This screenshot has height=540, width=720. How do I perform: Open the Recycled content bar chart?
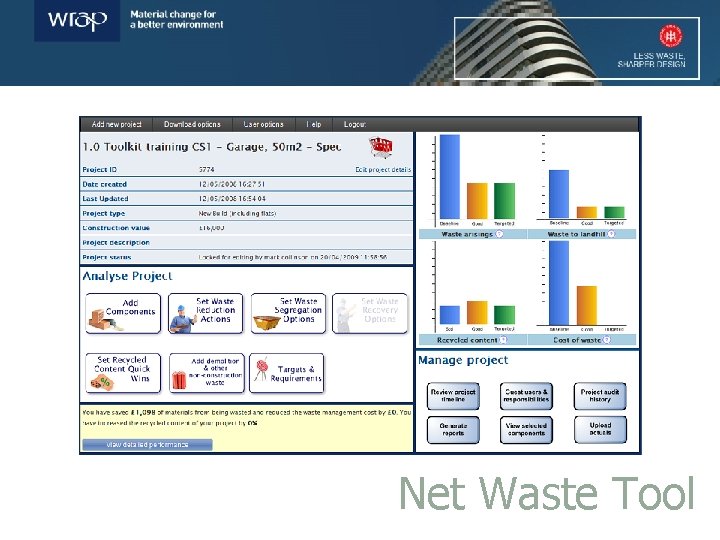coord(473,287)
